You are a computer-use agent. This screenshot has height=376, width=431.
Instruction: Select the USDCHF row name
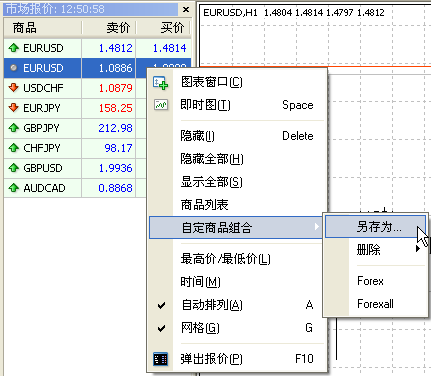click(43, 88)
